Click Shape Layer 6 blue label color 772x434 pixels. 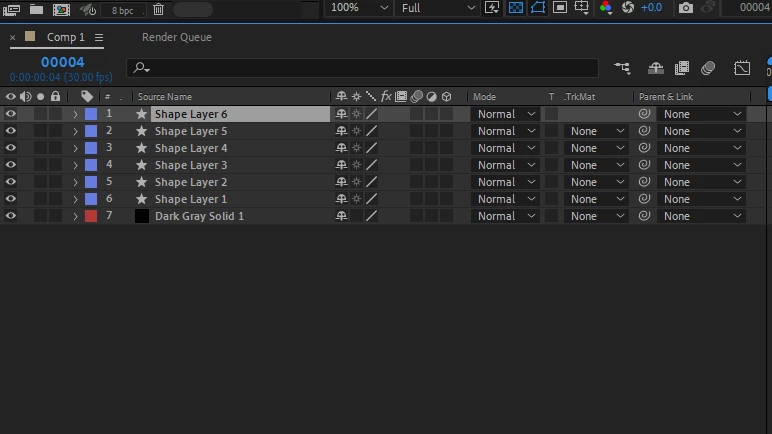point(91,114)
